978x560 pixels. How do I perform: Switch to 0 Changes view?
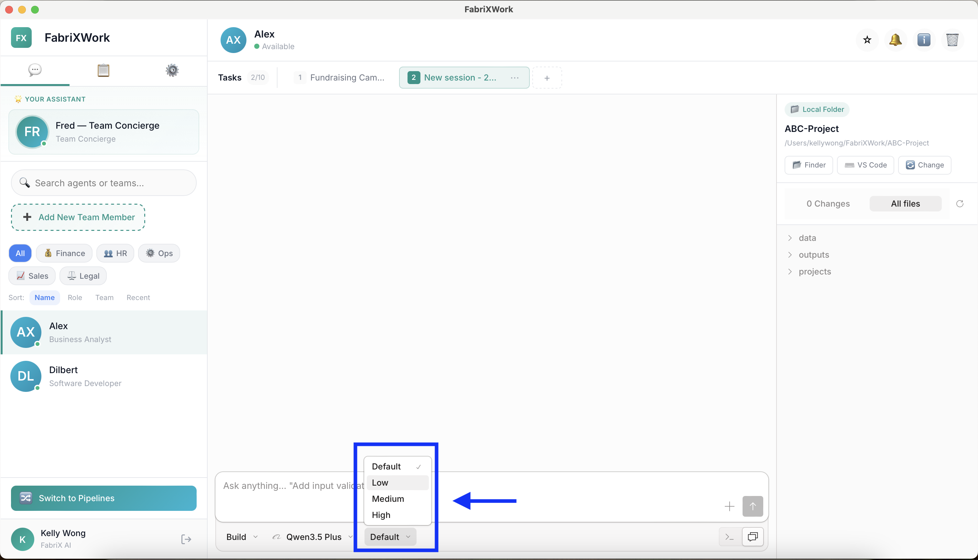click(828, 204)
